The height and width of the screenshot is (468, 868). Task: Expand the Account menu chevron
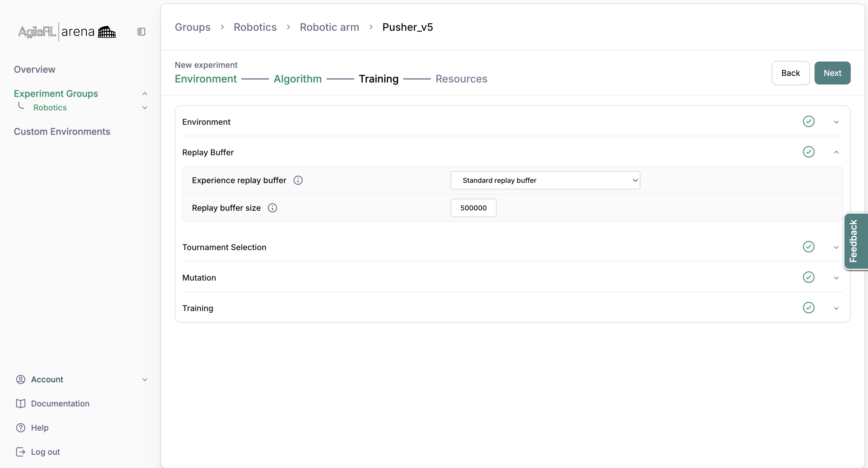click(145, 380)
